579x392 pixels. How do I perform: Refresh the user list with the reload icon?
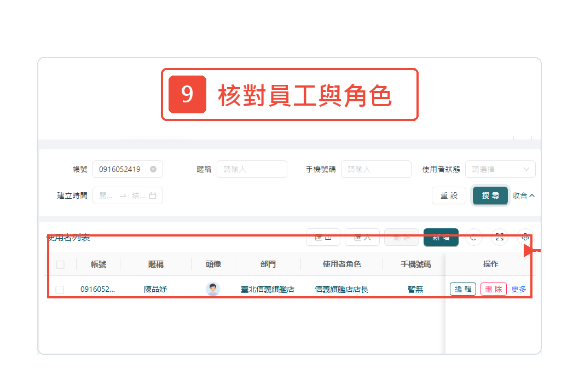(x=473, y=237)
